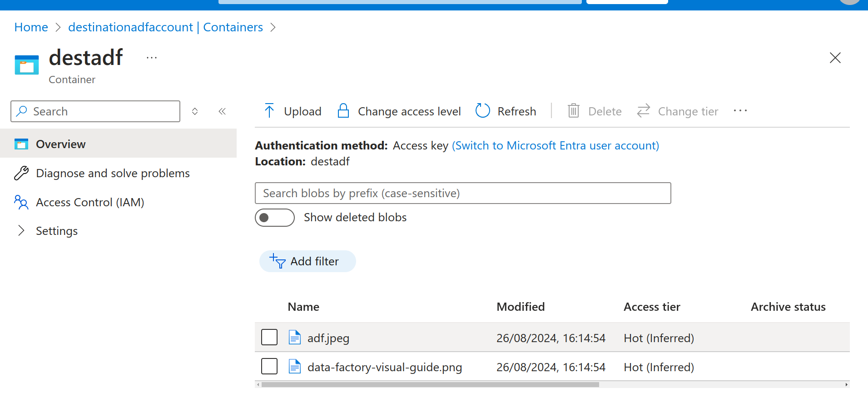The height and width of the screenshot is (398, 868).
Task: Click the Access Control people icon
Action: coord(21,202)
